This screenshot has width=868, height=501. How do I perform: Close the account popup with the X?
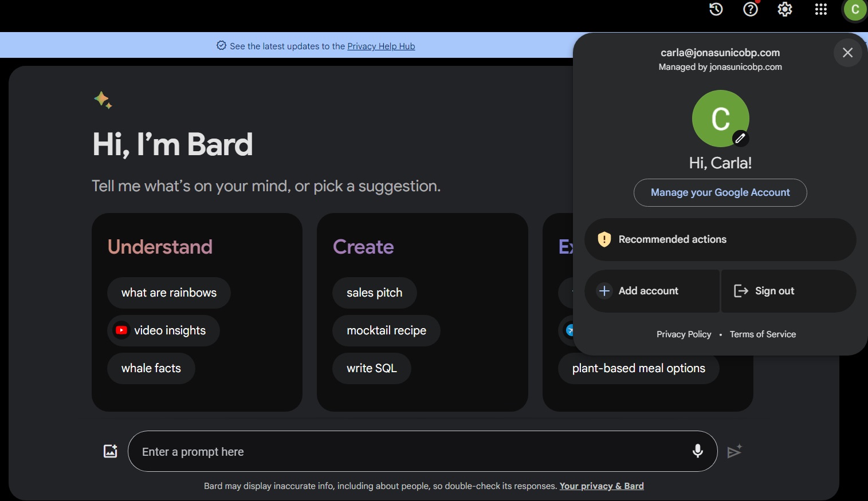coord(848,53)
